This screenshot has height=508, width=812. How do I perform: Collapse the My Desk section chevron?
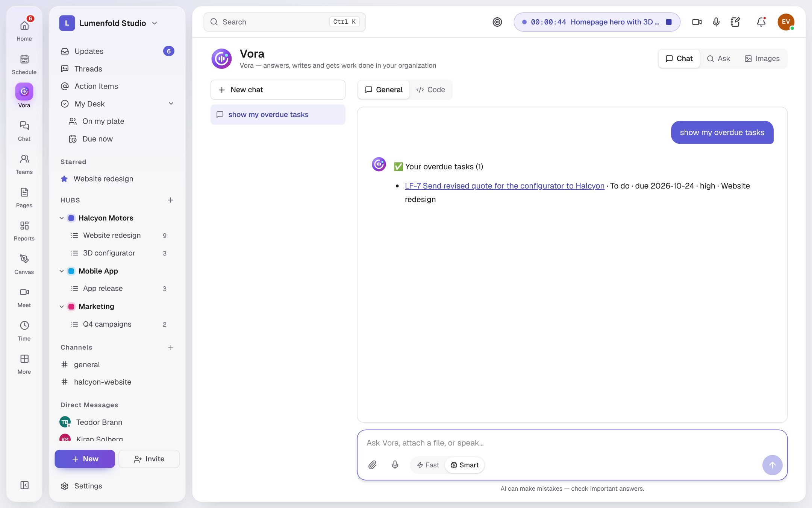(171, 103)
